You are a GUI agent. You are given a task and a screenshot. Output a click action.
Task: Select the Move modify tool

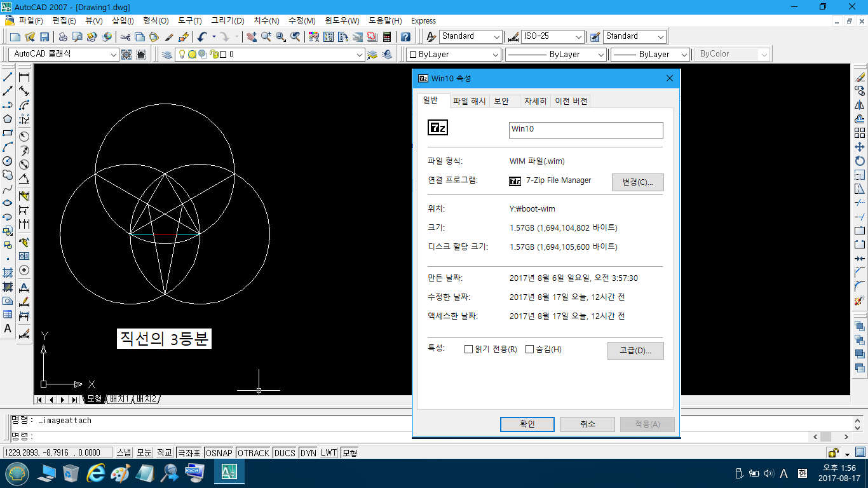coord(860,147)
